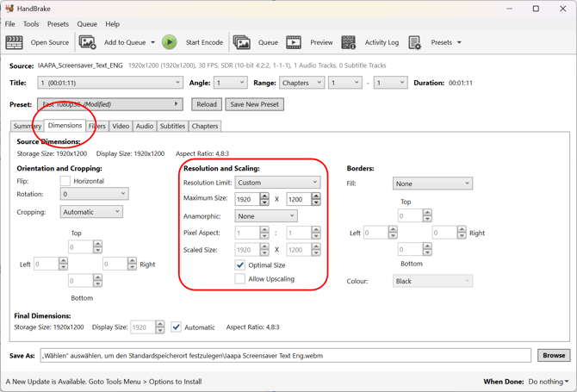This screenshot has width=577, height=392.
Task: Open the Anamorphic dropdown
Action: coord(266,216)
